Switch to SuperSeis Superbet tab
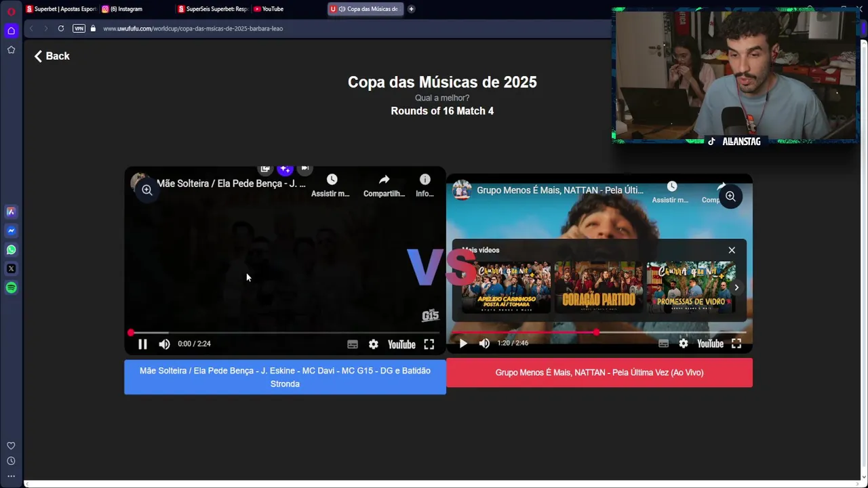Image resolution: width=868 pixels, height=488 pixels. click(x=212, y=9)
